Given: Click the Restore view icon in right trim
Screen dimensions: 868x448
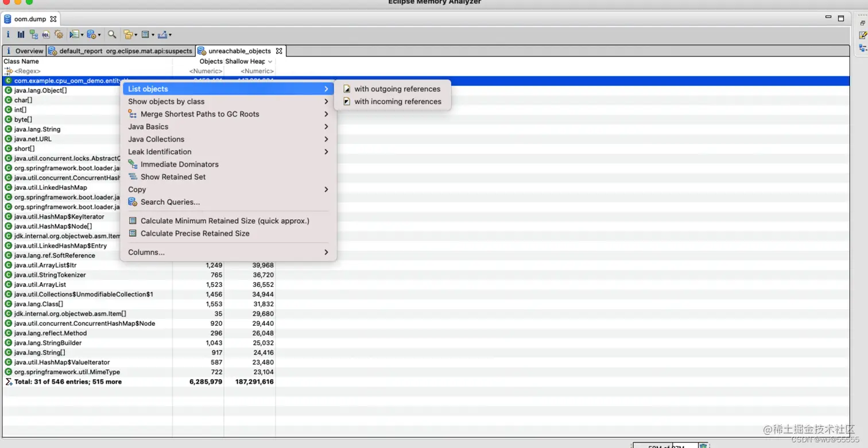Looking at the screenshot, I should 863,23.
